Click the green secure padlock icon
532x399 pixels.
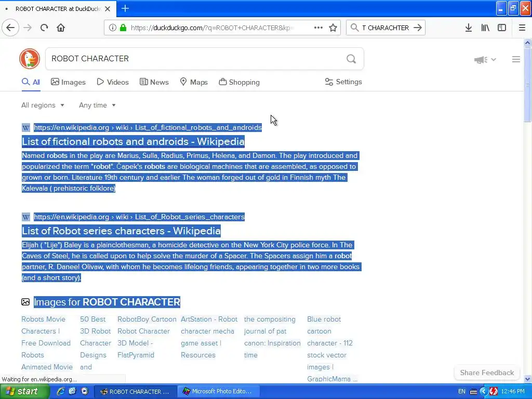(x=123, y=28)
